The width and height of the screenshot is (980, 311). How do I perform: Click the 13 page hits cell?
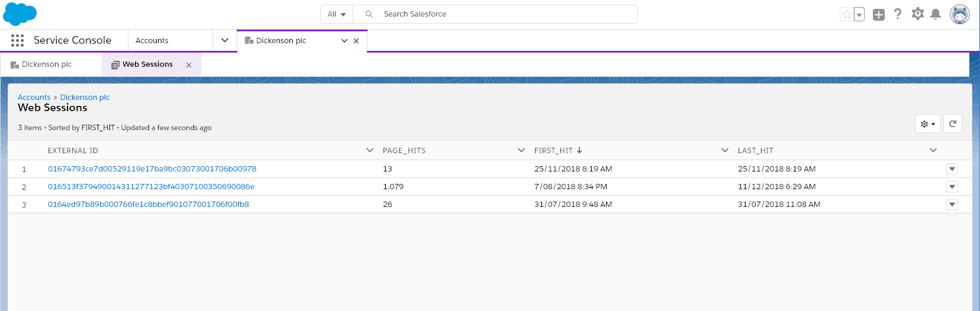[388, 169]
